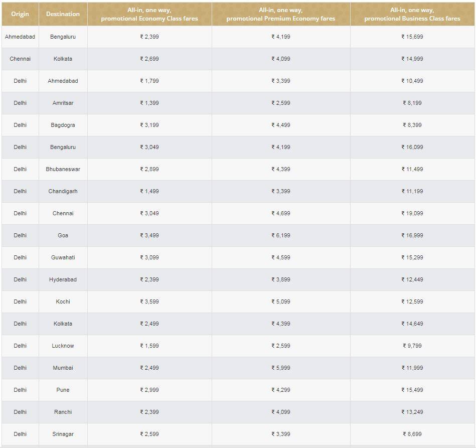476x448 pixels.
Task: Select the Kochi Economy fare ₹ 3,599
Action: [149, 302]
